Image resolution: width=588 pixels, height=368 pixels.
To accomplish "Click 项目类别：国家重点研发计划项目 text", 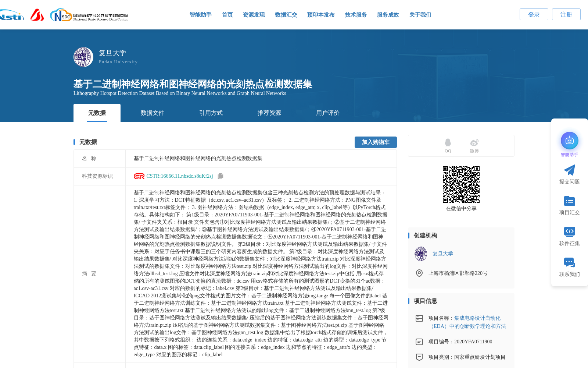I will click(x=467, y=357).
